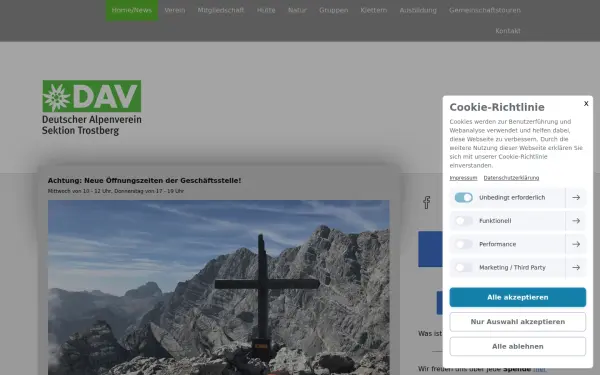Expand Marketing / Third Party details arrow
The height and width of the screenshot is (375, 600).
(576, 267)
